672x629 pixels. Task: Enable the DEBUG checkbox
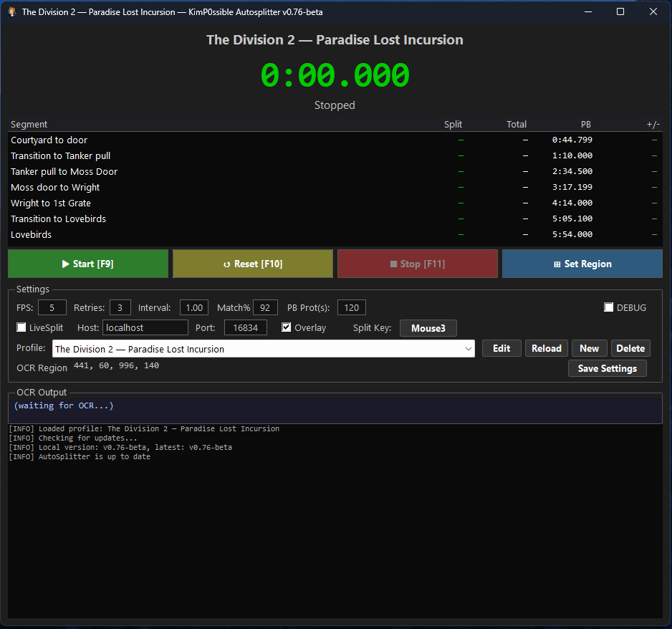pos(608,307)
